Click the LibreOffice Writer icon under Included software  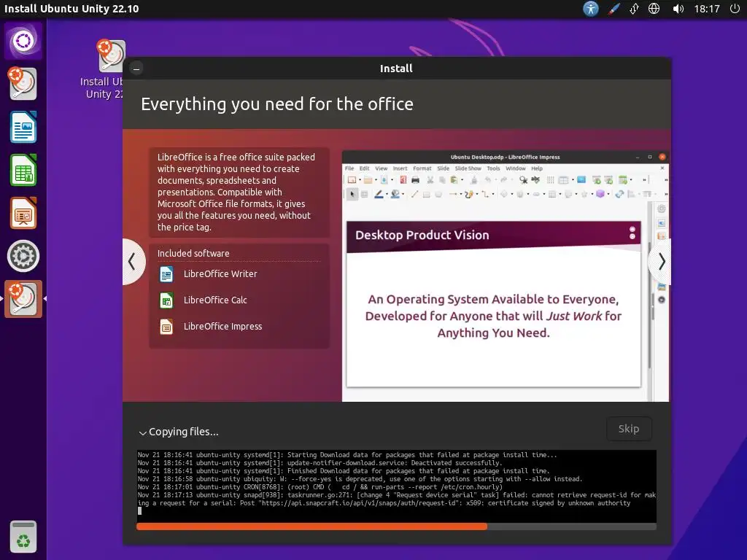point(166,274)
